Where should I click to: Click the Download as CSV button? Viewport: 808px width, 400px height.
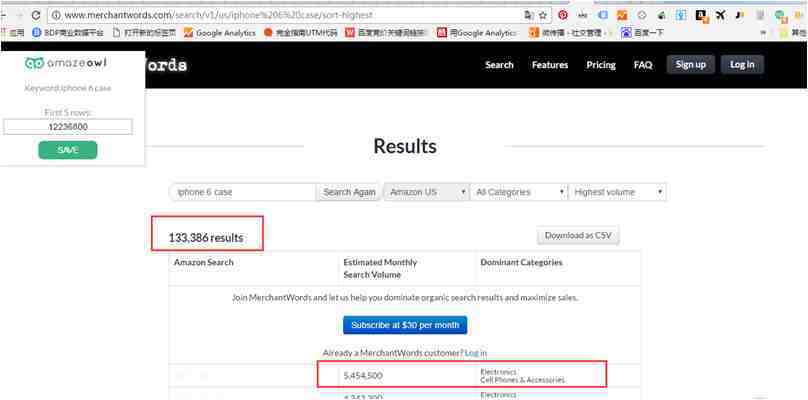click(578, 236)
